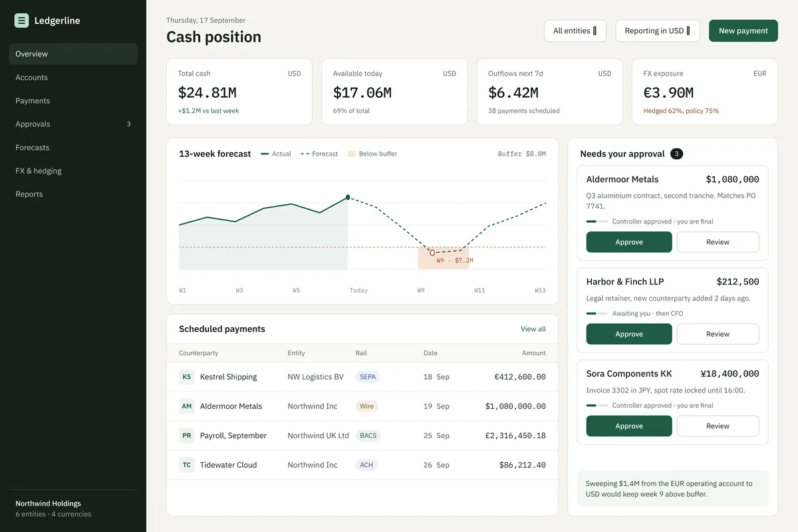Image resolution: width=798 pixels, height=532 pixels.
Task: Click Sora Components approval progress bar
Action: [597, 405]
